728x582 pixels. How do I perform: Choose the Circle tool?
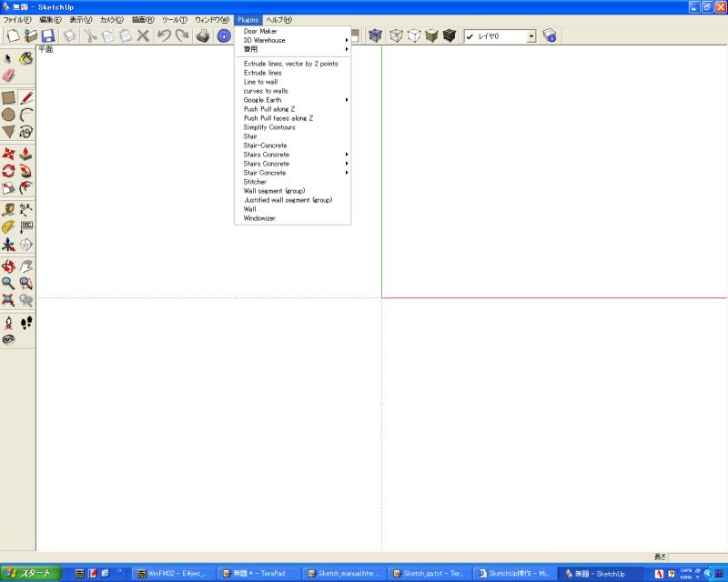[x=8, y=115]
